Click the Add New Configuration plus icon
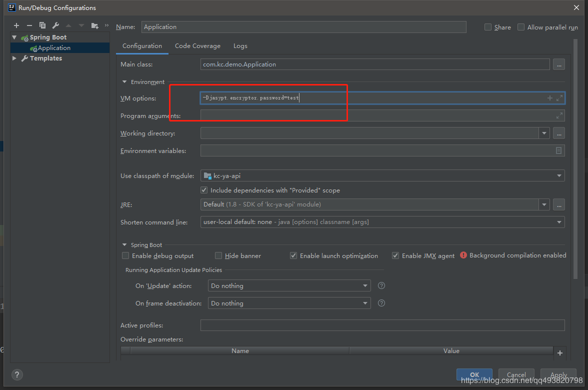Viewport: 588px width, 390px height. pyautogui.click(x=16, y=25)
